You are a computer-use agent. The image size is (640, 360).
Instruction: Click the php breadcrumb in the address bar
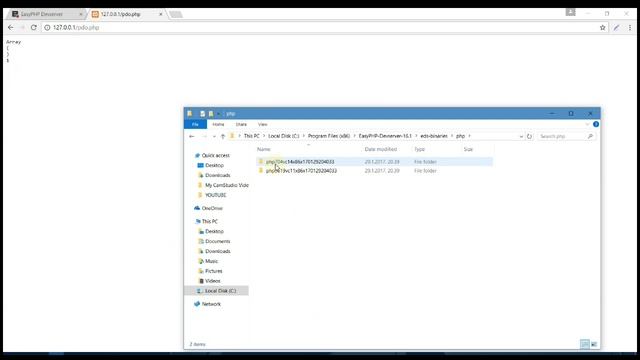coord(460,136)
